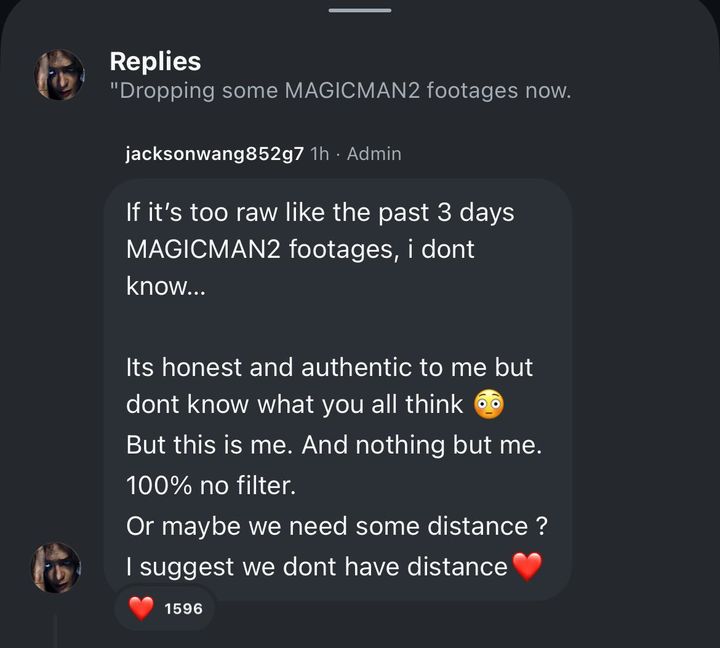
Task: Tap the drag handle atop the sheet
Action: pos(360,10)
